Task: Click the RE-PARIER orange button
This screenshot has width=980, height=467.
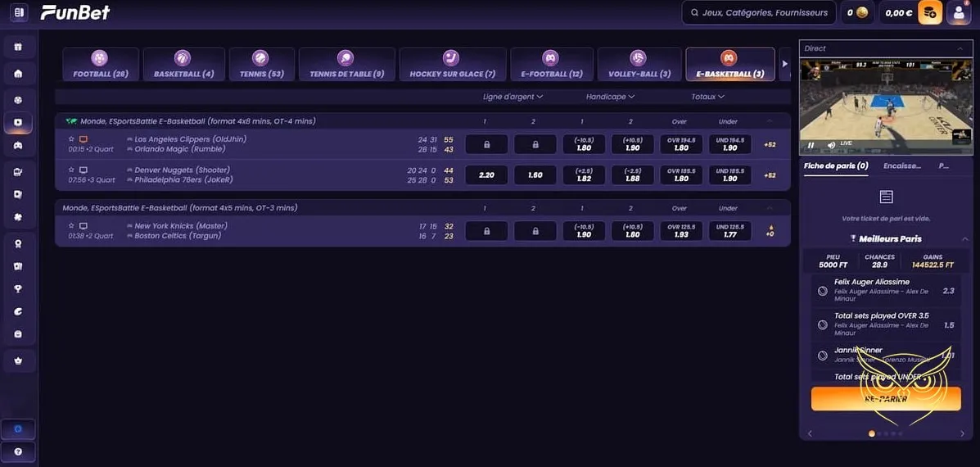Action: 886,399
